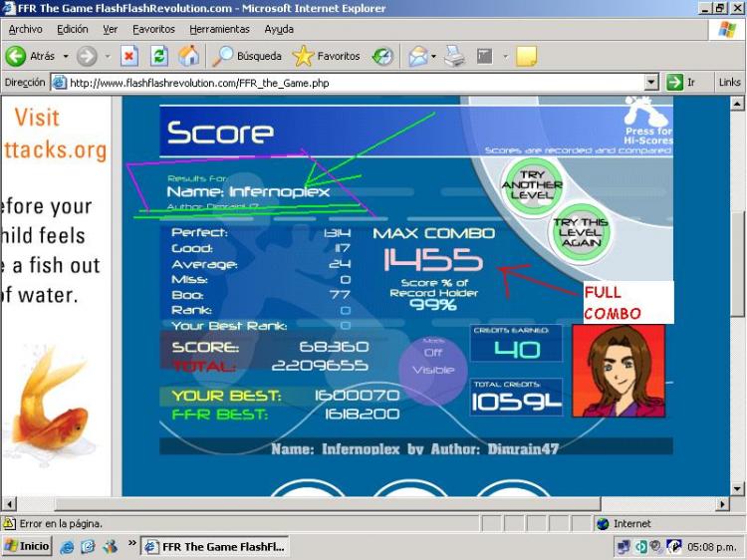This screenshot has width=747, height=560.
Task: Expand the mail icon dropdown arrow
Action: click(x=435, y=57)
